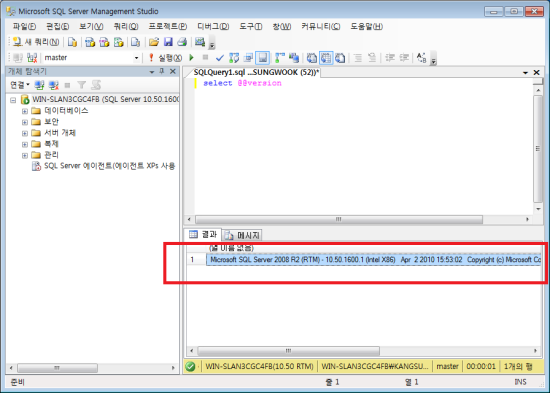Expand the 보안 folder

click(x=25, y=122)
